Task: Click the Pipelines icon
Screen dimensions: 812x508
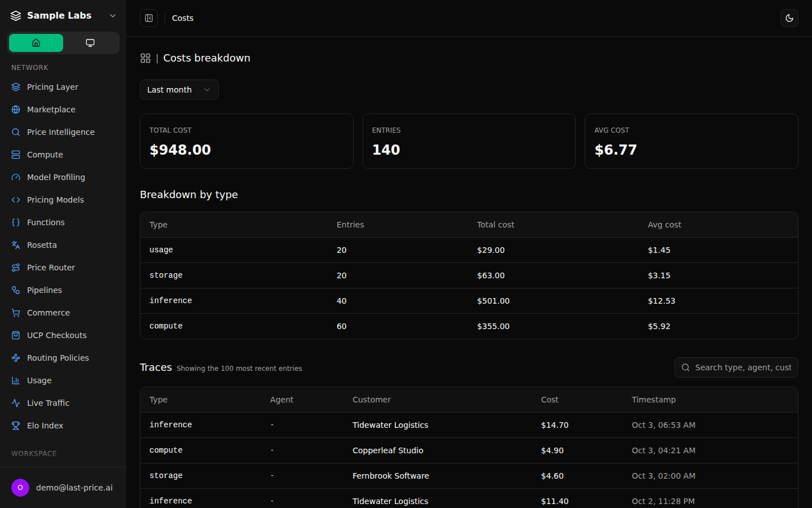Action: pos(16,290)
